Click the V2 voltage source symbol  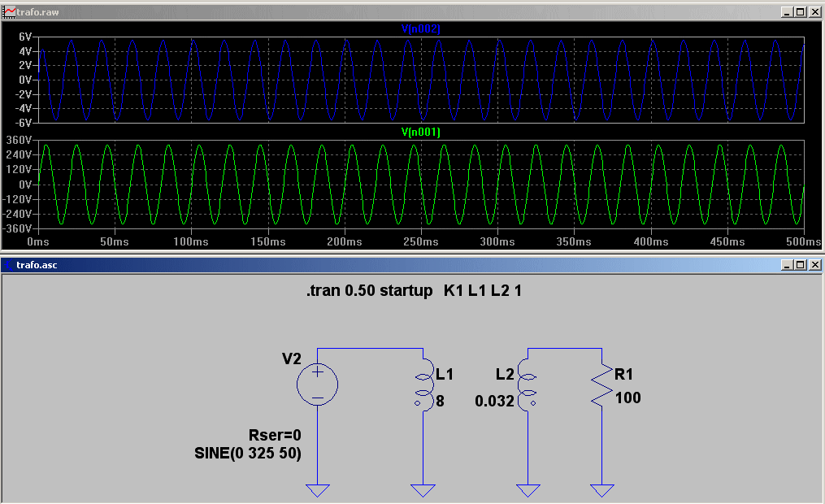(x=317, y=385)
